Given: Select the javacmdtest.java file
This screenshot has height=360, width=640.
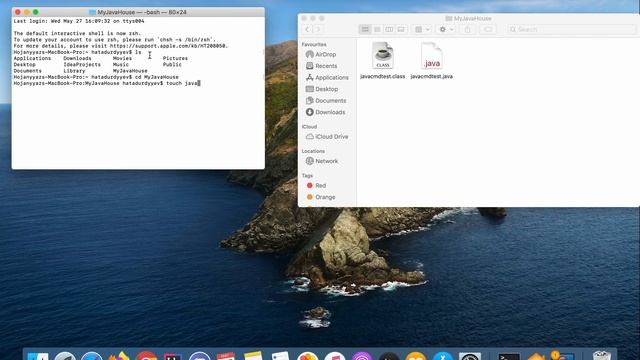Looking at the screenshot, I should (431, 60).
